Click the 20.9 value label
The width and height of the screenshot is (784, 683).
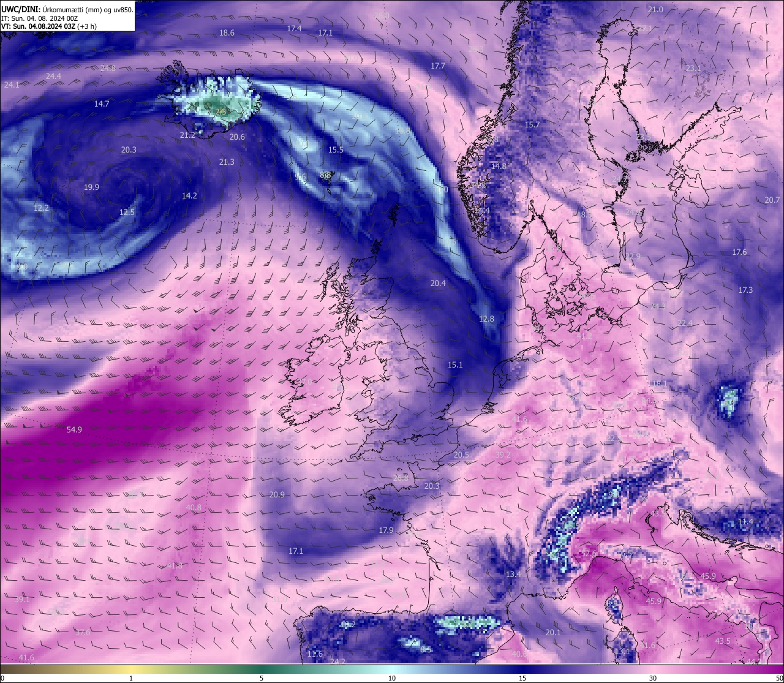click(277, 495)
